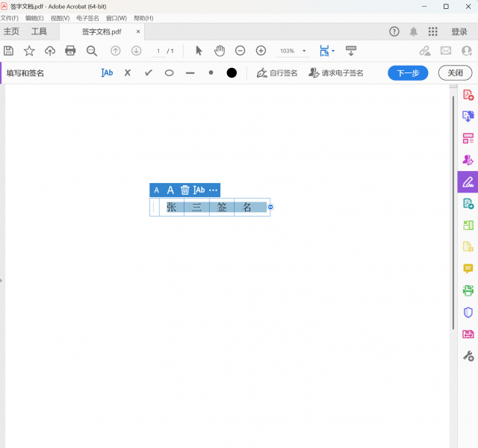Expand the page fit options dropdown
The width and height of the screenshot is (478, 448).
coord(333,51)
